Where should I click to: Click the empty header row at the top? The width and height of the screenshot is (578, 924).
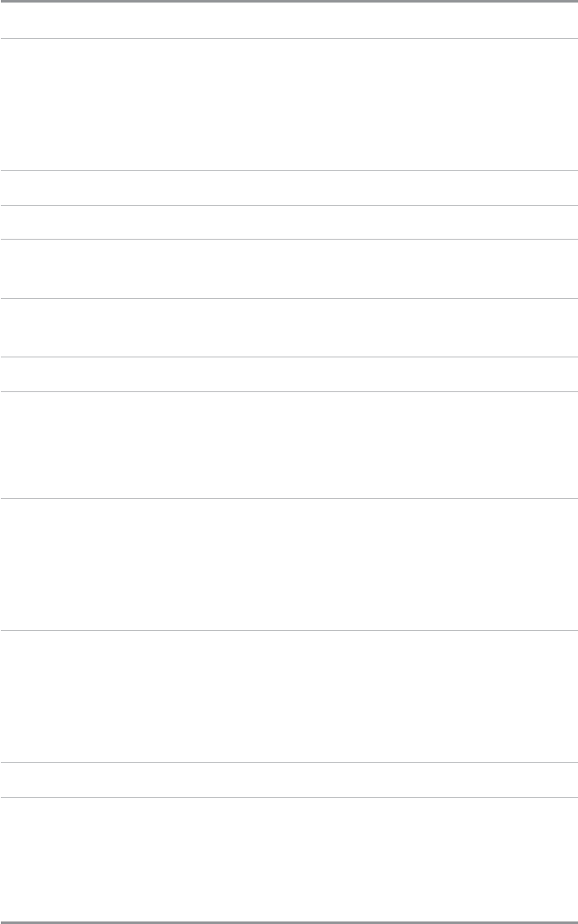[289, 20]
